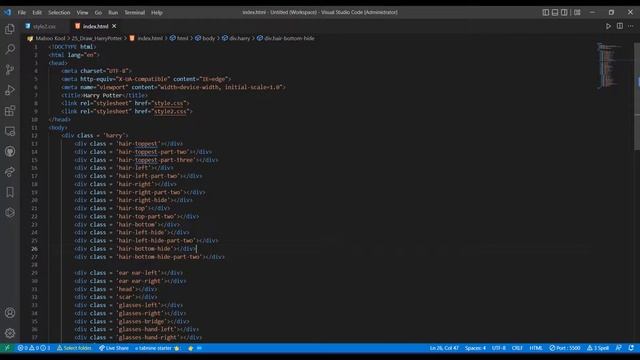640x360 pixels.
Task: Open the Search view in activity bar
Action: [10, 49]
